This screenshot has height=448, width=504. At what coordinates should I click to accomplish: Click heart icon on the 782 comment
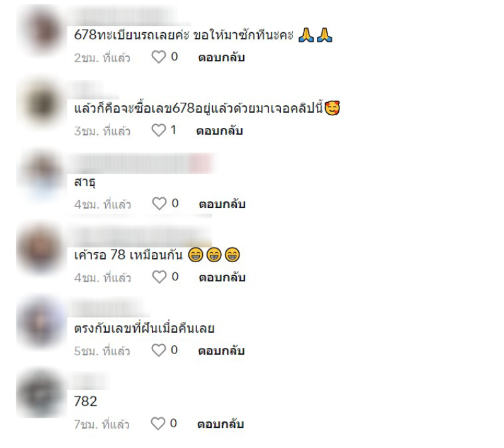click(158, 423)
